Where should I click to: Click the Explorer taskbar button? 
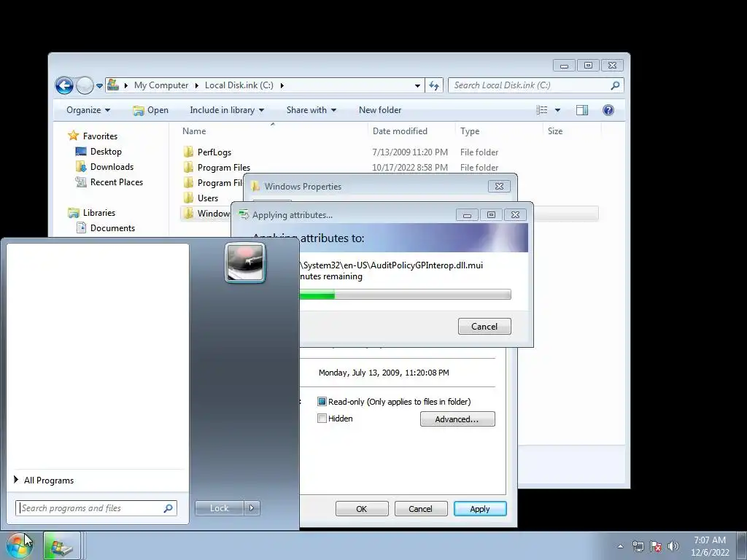point(61,545)
